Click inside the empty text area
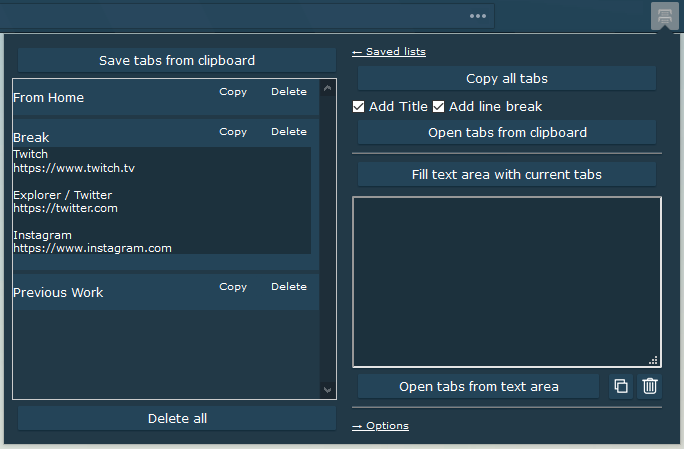The image size is (684, 449). (506, 281)
